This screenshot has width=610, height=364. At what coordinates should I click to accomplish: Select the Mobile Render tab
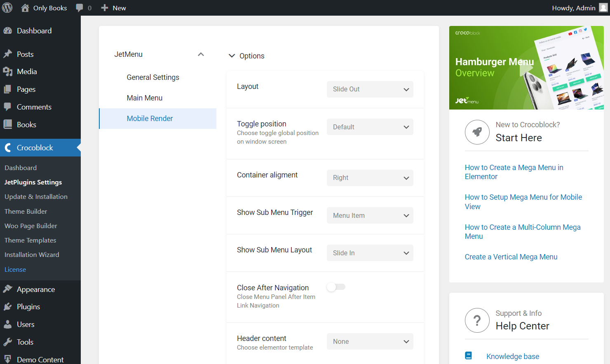pyautogui.click(x=157, y=119)
